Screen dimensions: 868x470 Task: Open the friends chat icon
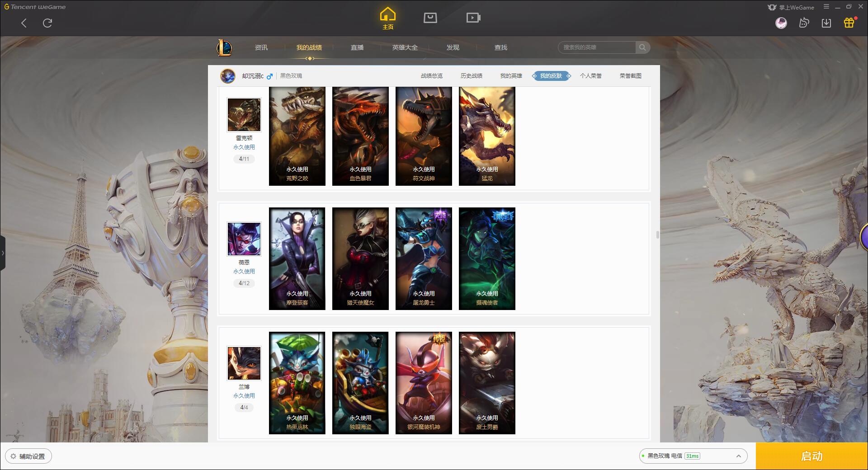[804, 23]
